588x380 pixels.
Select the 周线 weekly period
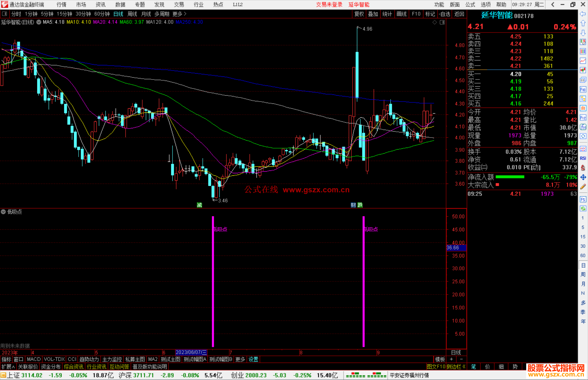coord(132,14)
